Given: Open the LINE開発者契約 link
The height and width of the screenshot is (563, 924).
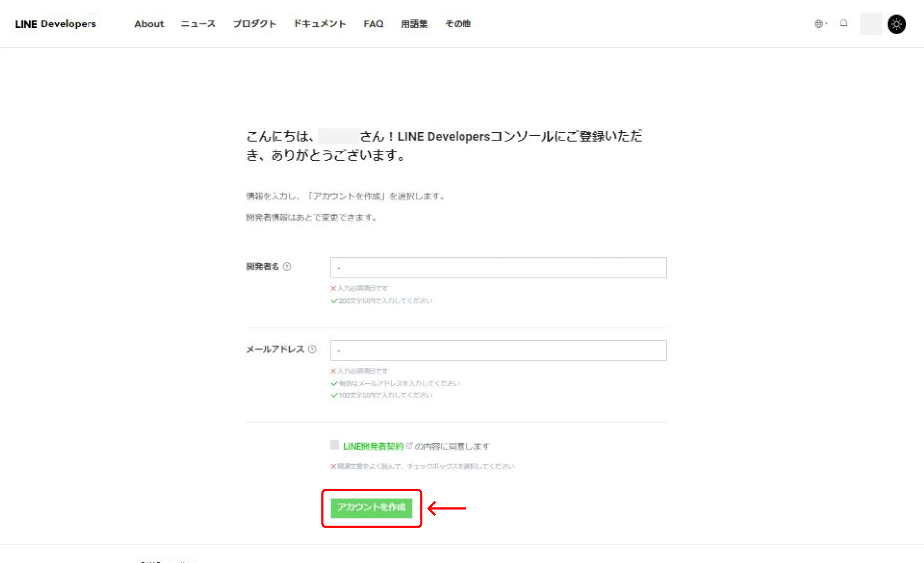Looking at the screenshot, I should tap(373, 446).
